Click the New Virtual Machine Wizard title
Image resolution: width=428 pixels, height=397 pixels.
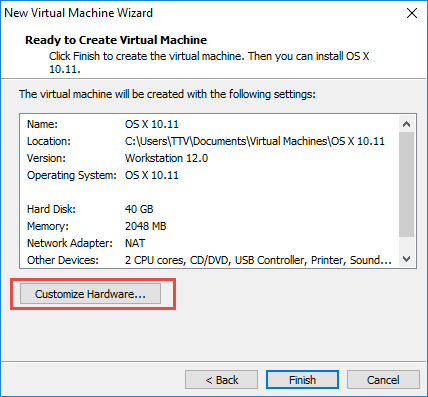78,13
